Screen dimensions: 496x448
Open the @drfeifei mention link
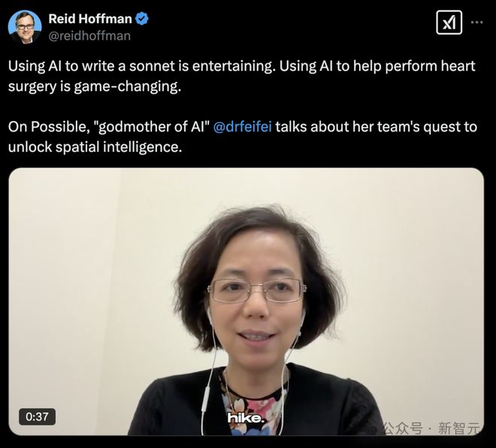(242, 126)
